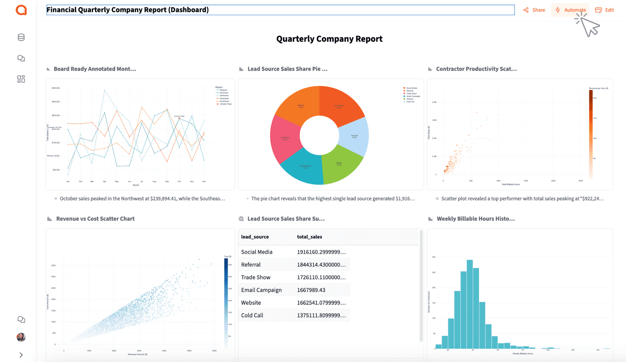Click the Lead Source Sales Share Summary icon

[241, 219]
